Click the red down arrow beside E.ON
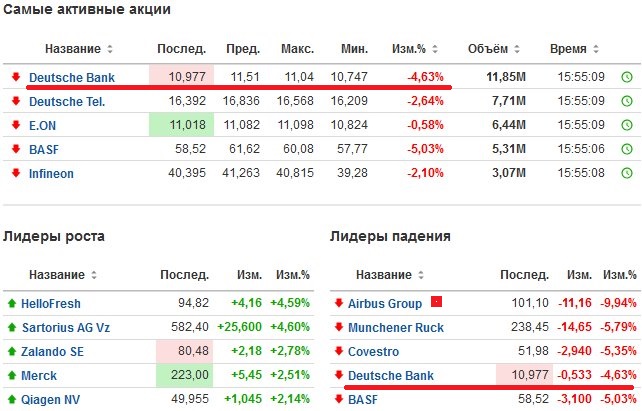This screenshot has height=411, width=642. tap(16, 125)
